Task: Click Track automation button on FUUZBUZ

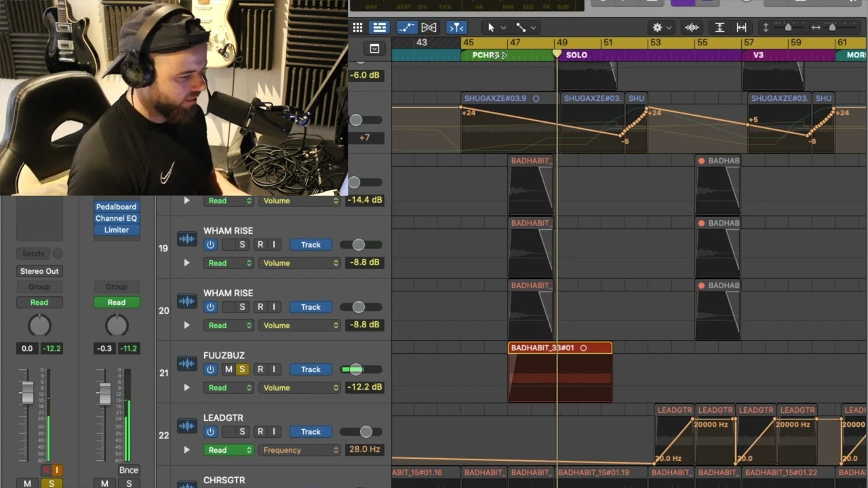Action: click(x=311, y=369)
